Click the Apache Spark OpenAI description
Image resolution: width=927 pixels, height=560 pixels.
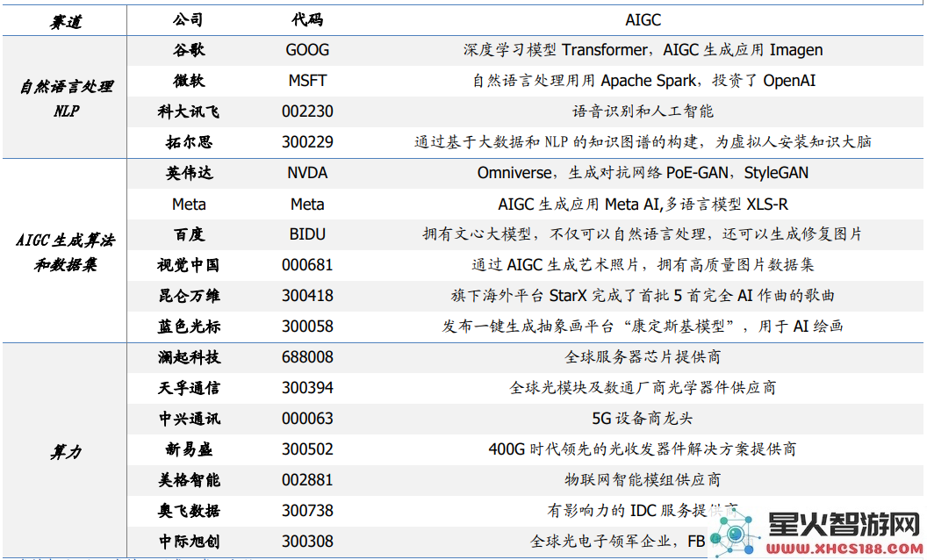(643, 81)
